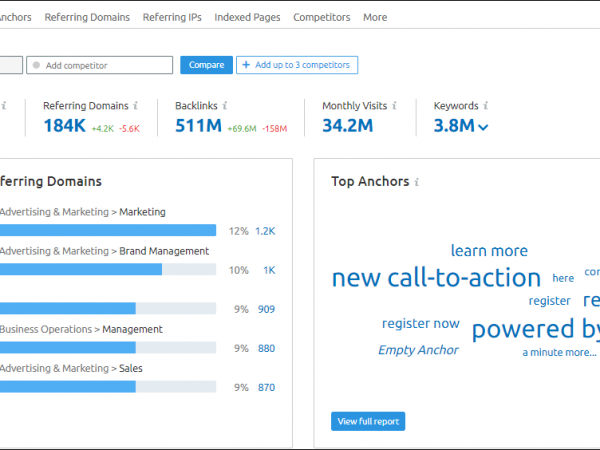Select the Competitors tab
600x450 pixels.
pyautogui.click(x=321, y=17)
